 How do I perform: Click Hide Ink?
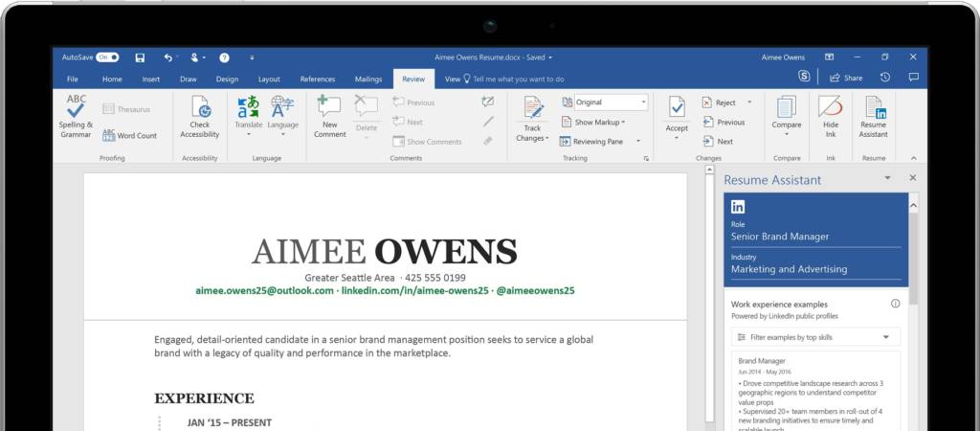(x=831, y=116)
